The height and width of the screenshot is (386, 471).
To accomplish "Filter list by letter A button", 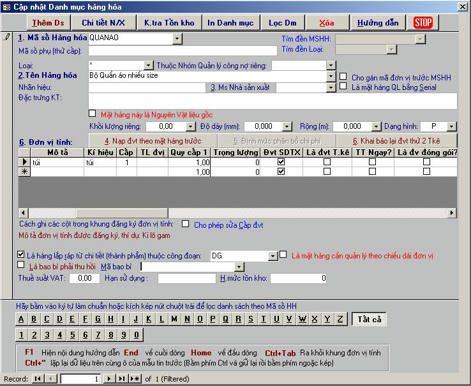I will tap(21, 319).
